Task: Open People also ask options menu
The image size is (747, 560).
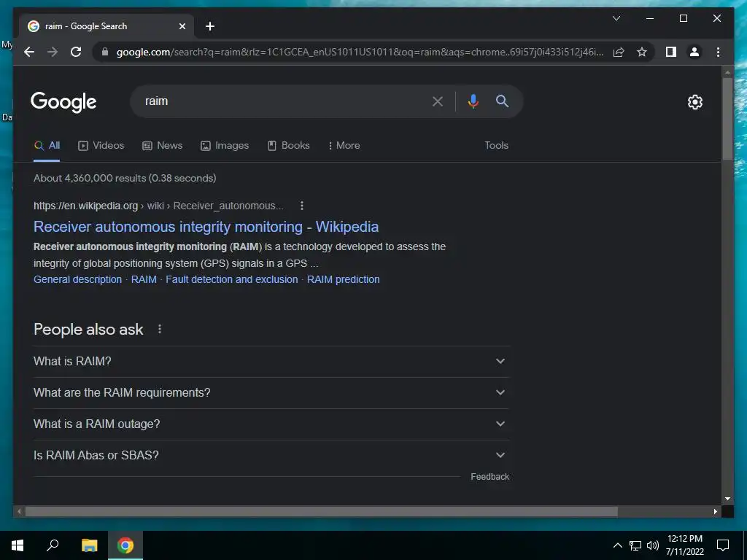Action: (160, 329)
